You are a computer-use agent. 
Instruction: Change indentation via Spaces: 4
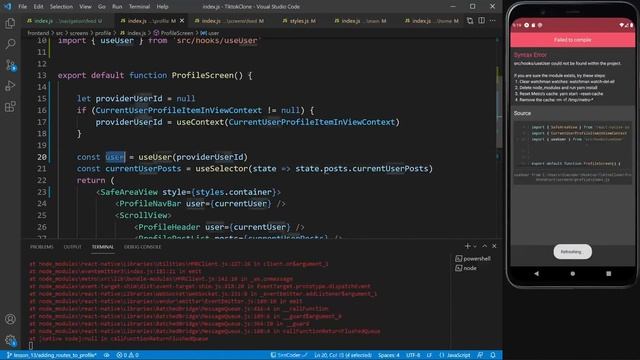click(389, 355)
